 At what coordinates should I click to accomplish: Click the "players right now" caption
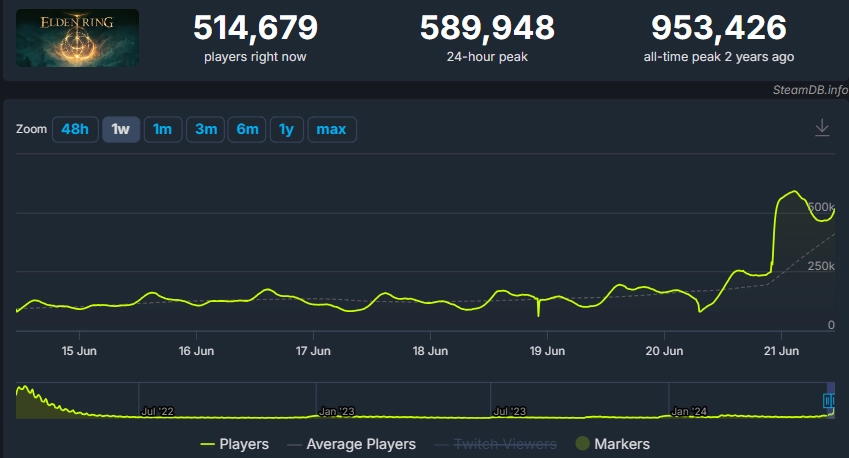tap(255, 57)
